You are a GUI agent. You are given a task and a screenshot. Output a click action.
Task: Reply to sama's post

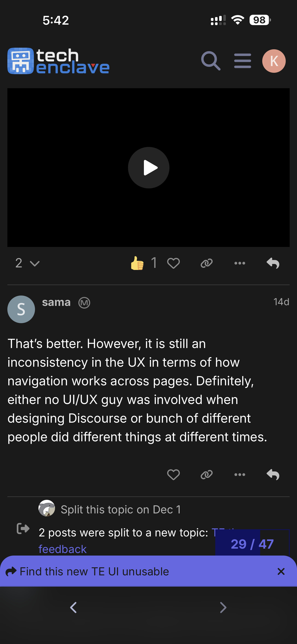pyautogui.click(x=273, y=474)
